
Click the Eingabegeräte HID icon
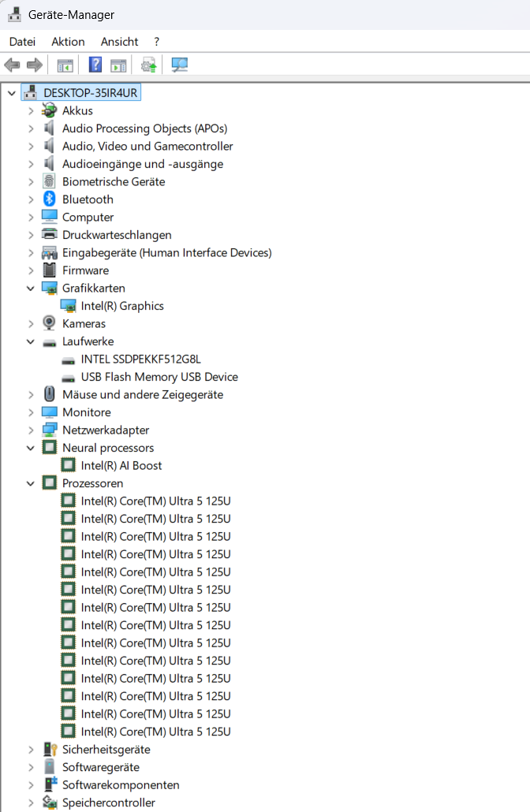coord(49,252)
